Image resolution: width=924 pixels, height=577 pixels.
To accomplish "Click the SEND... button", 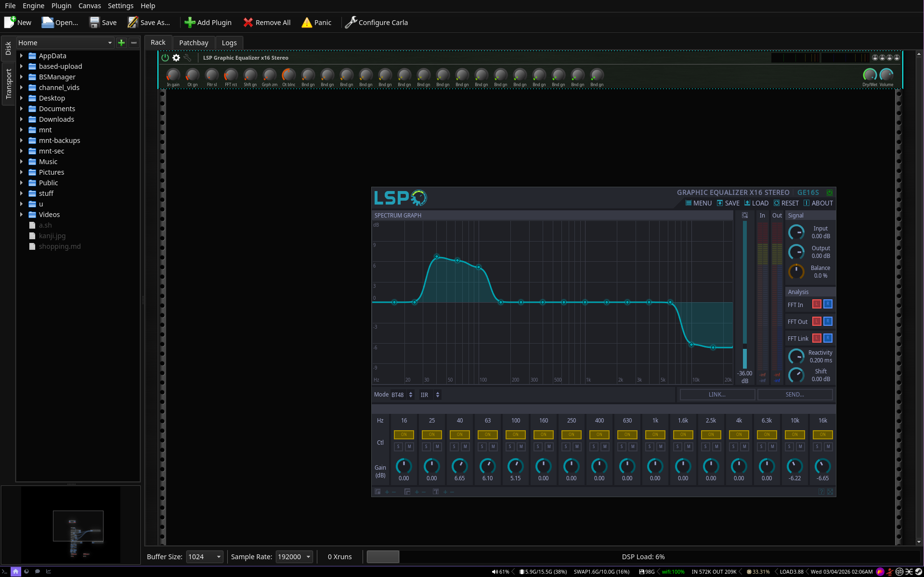I will point(795,395).
